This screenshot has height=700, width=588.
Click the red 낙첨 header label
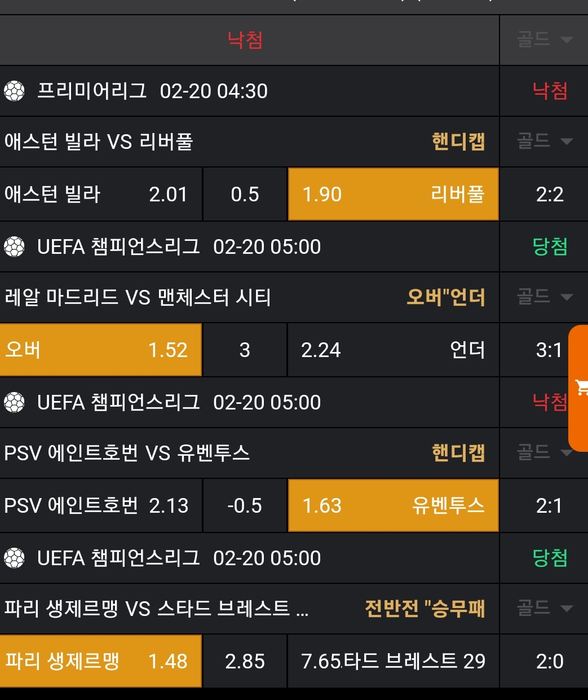click(245, 40)
